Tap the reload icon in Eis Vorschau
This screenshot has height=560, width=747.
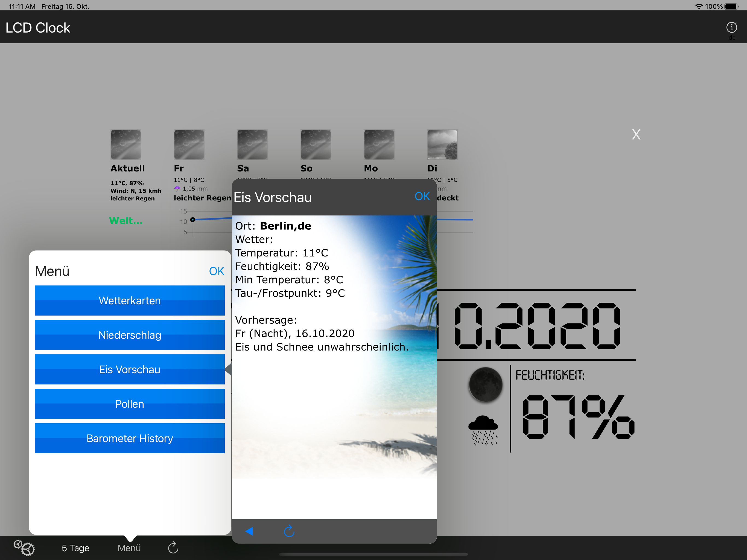[289, 531]
